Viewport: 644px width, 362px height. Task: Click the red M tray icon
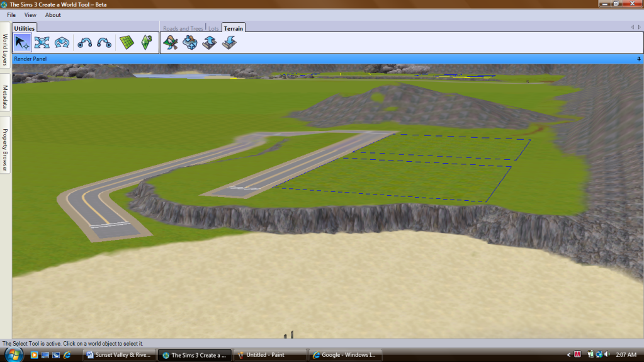pyautogui.click(x=577, y=354)
